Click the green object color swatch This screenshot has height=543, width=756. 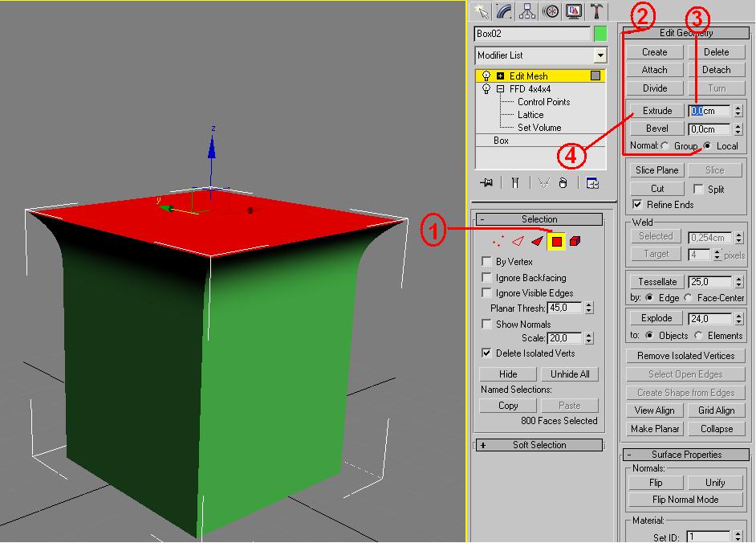click(600, 34)
